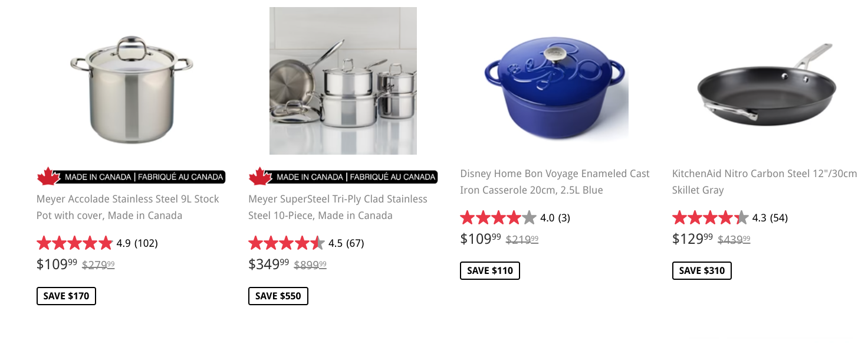Go to KitchenAid Nitro Carbon Steel Skillet

[x=764, y=182]
